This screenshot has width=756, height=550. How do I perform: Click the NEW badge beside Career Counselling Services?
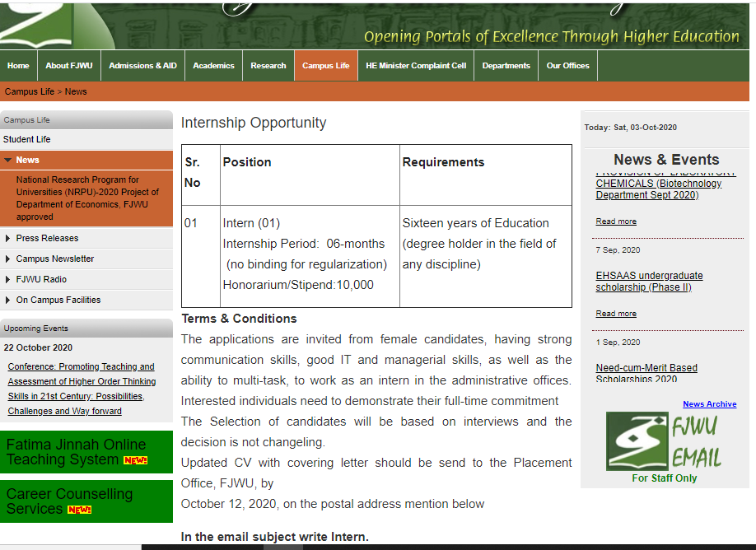pyautogui.click(x=80, y=510)
